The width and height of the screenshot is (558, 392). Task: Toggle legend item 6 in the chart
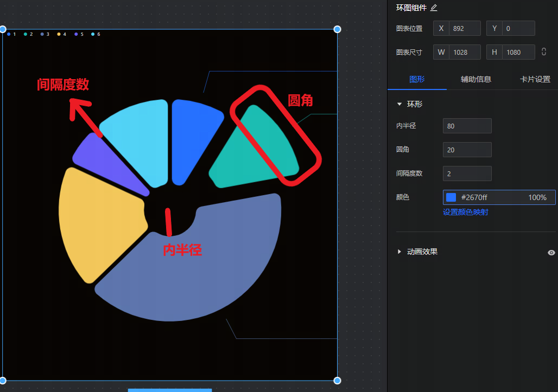[96, 34]
